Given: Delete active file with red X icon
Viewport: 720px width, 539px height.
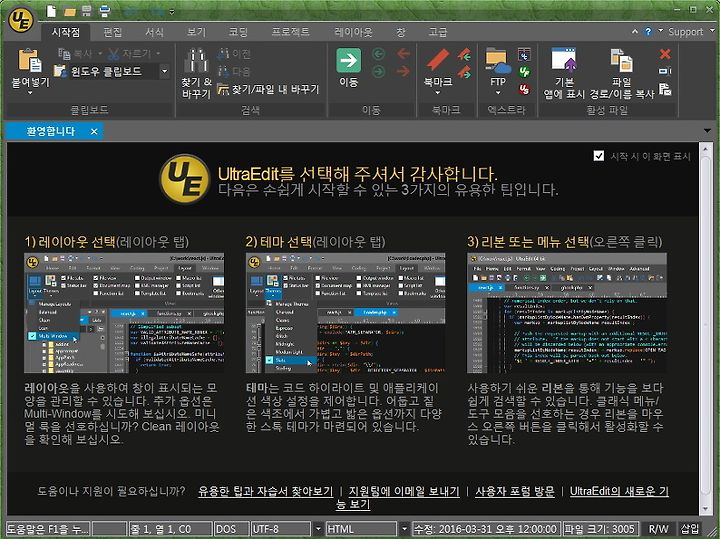Looking at the screenshot, I should click(x=665, y=54).
